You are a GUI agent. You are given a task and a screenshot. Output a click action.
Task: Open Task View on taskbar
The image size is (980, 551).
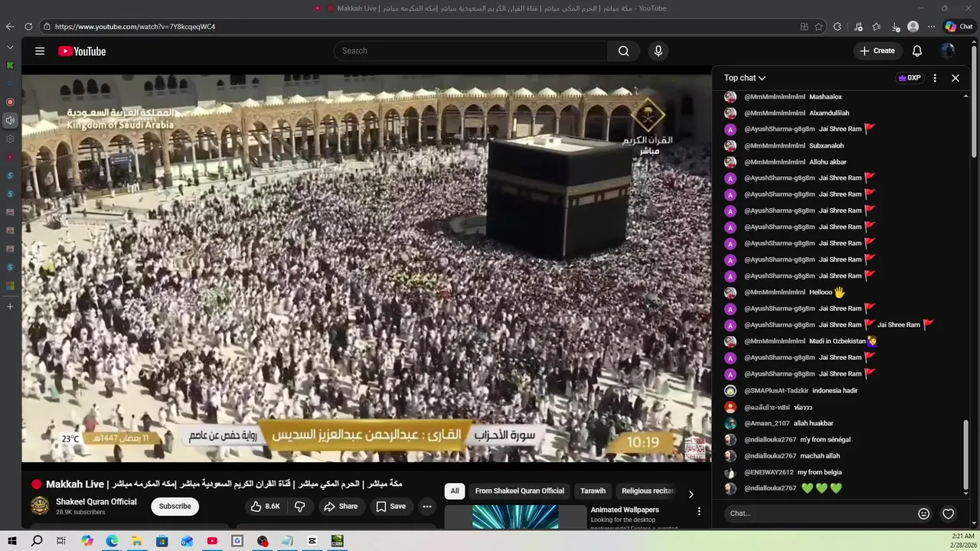(x=61, y=541)
